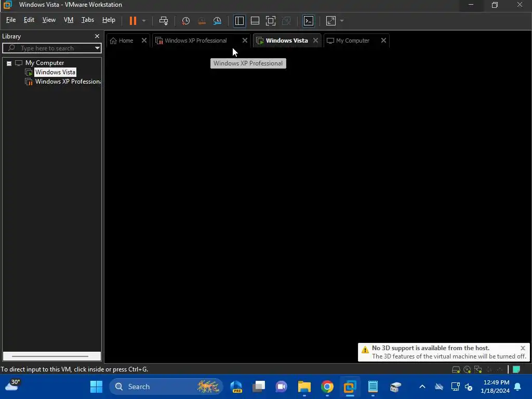Click the VMware Workstation title bar logo

7,5
